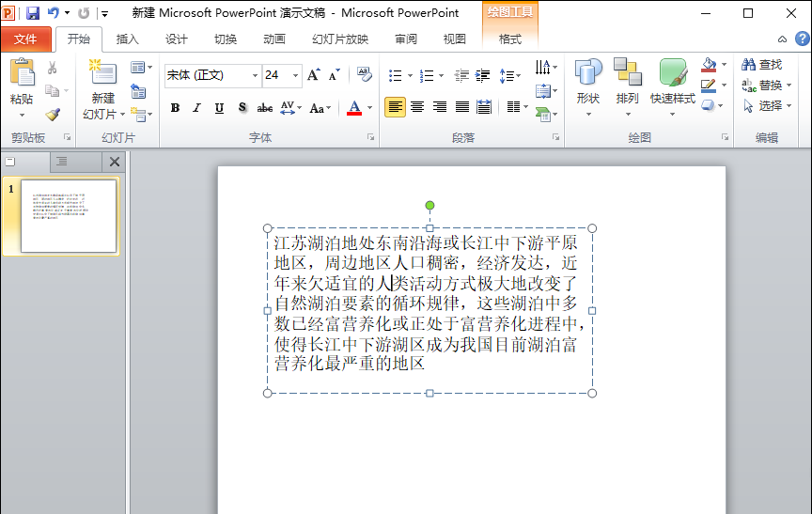Image resolution: width=812 pixels, height=514 pixels.
Task: Click the Copy icon
Action: tap(53, 90)
